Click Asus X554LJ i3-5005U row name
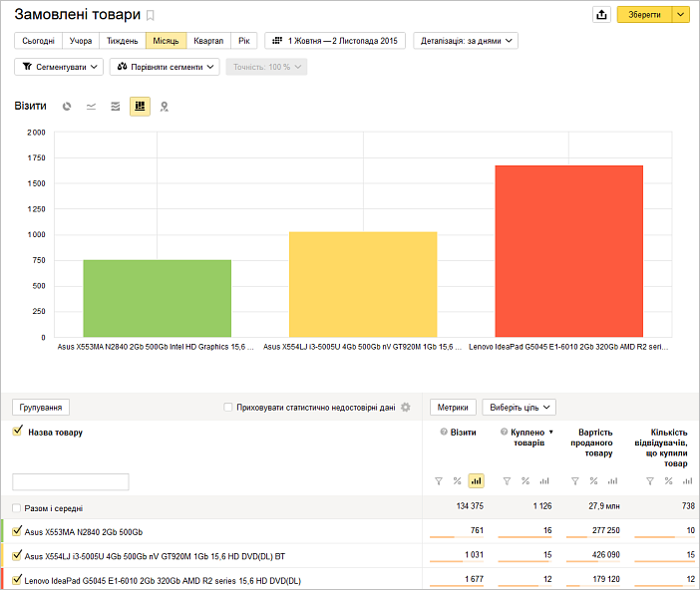Image resolution: width=700 pixels, height=590 pixels. 155,556
